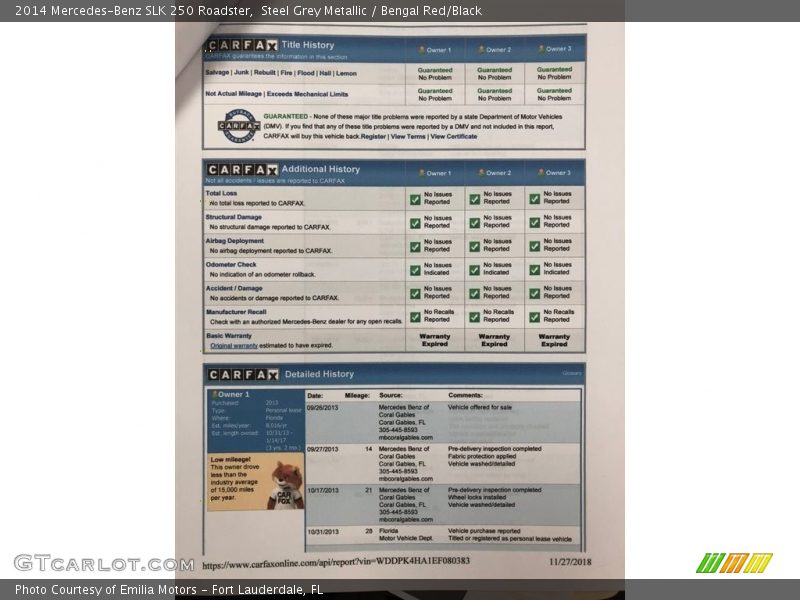Click Owner 1 person icon in Additional History
The width and height of the screenshot is (800, 600).
tap(422, 173)
